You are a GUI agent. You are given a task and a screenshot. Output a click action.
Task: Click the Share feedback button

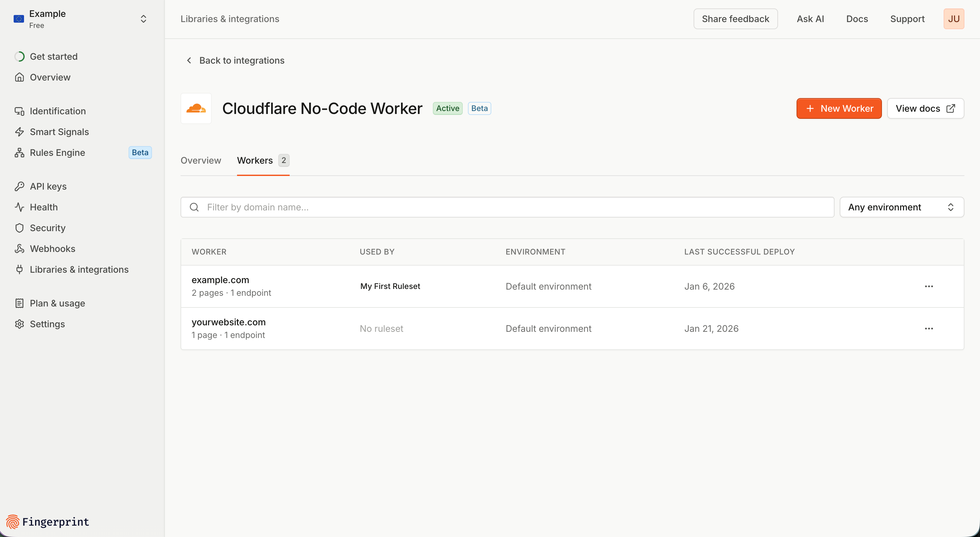tap(735, 19)
